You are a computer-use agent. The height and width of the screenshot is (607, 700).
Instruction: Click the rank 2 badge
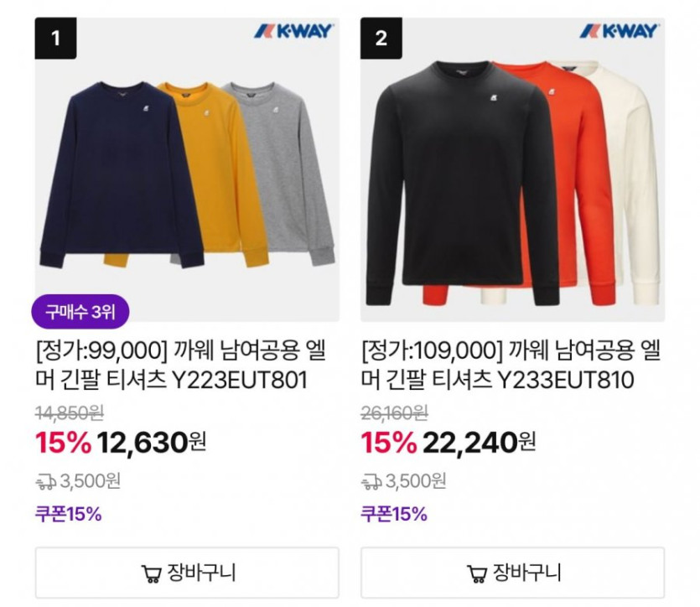point(381,38)
